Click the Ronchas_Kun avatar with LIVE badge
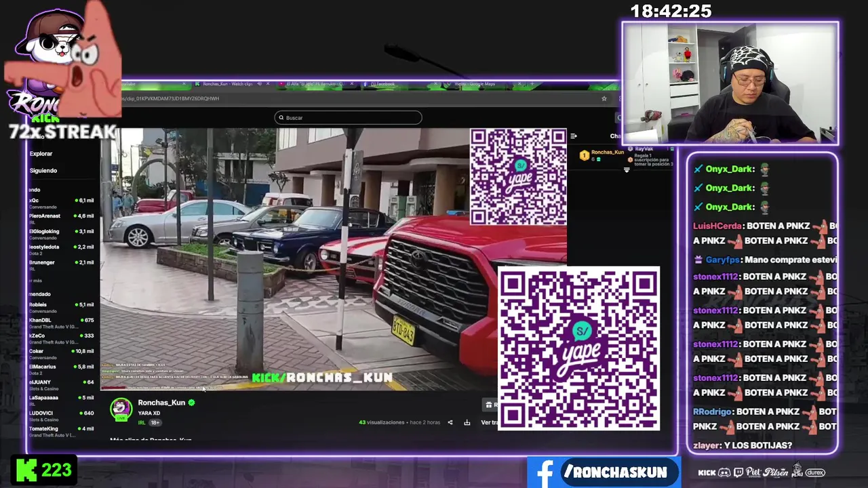This screenshot has height=488, width=868. [121, 409]
